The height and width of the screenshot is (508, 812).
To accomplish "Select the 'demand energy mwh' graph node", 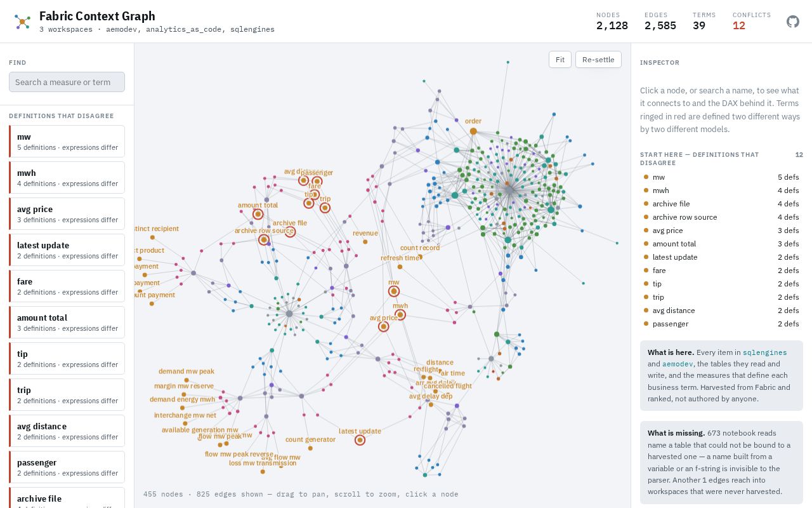I will (x=182, y=408).
